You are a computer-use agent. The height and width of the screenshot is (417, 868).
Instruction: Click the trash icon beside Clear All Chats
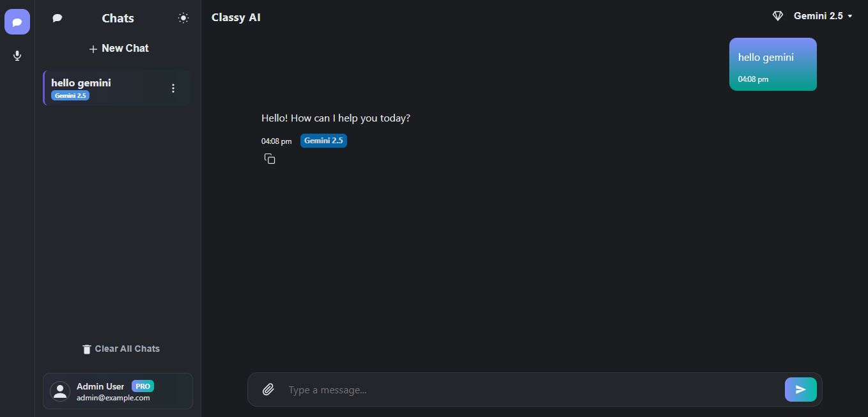[87, 349]
